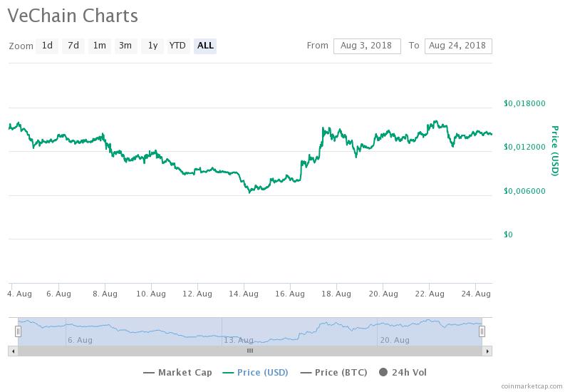The height and width of the screenshot is (392, 570).
Task: Edit the To date field
Action: [458, 46]
